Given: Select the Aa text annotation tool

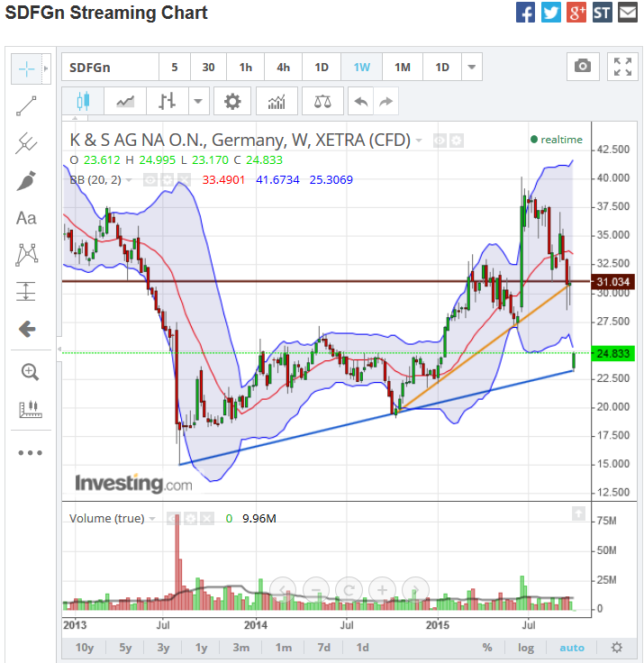Looking at the screenshot, I should click(x=26, y=218).
